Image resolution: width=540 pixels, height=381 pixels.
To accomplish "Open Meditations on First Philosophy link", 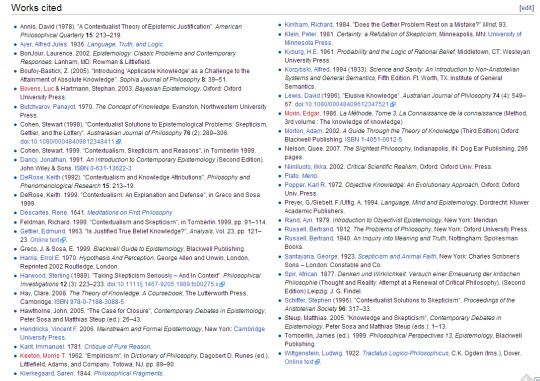I will pos(129,213).
